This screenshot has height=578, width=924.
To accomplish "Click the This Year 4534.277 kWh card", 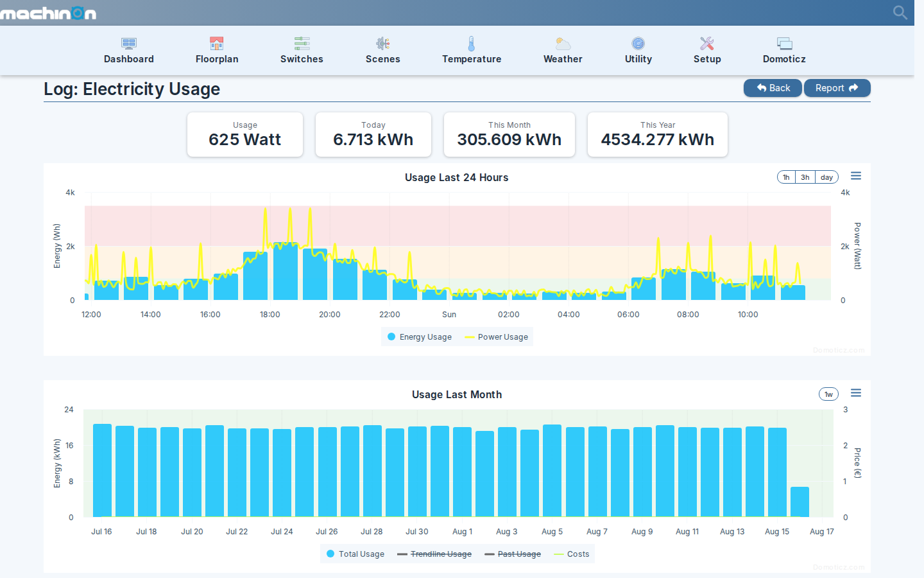I will [x=658, y=134].
